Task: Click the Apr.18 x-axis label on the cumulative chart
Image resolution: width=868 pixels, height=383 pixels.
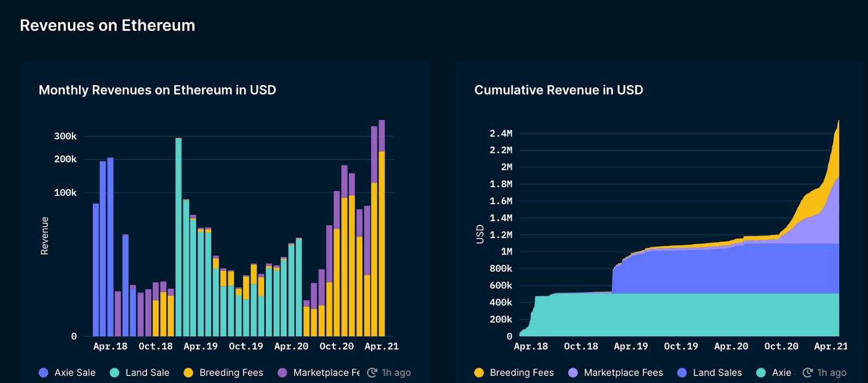Action: 531,346
